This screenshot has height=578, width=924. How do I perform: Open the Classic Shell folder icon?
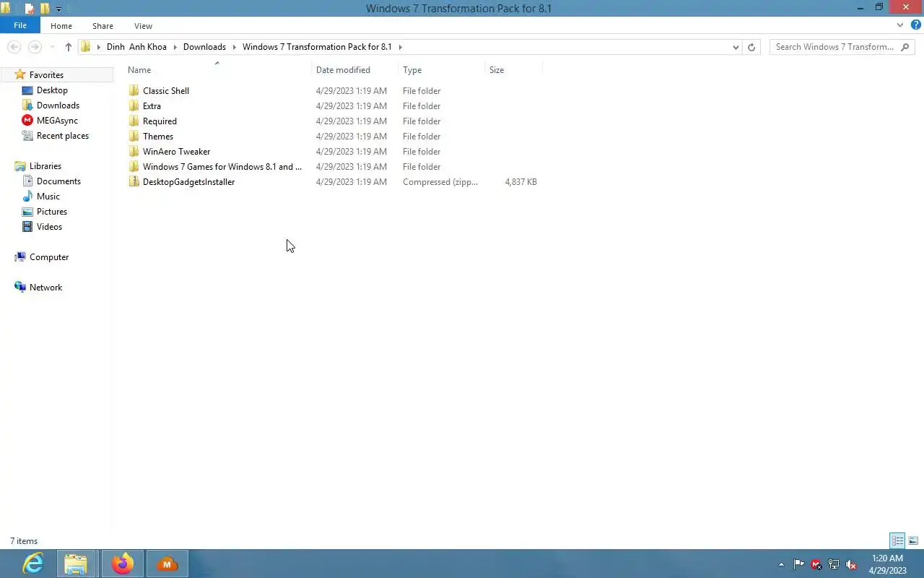[134, 90]
